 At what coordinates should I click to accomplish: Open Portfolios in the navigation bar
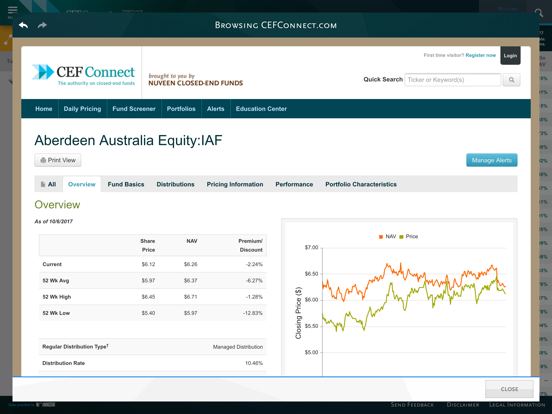click(181, 109)
